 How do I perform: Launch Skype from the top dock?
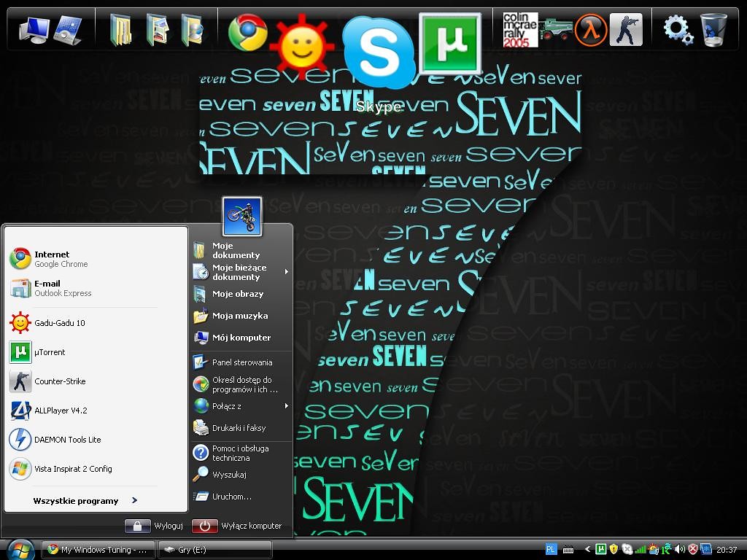(x=379, y=52)
